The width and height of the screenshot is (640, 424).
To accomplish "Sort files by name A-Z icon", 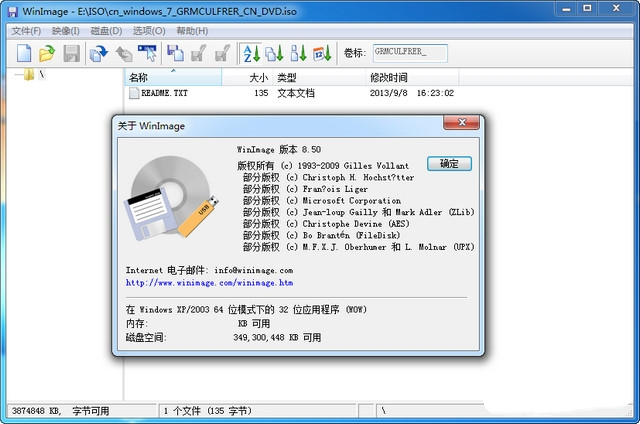I will click(251, 53).
